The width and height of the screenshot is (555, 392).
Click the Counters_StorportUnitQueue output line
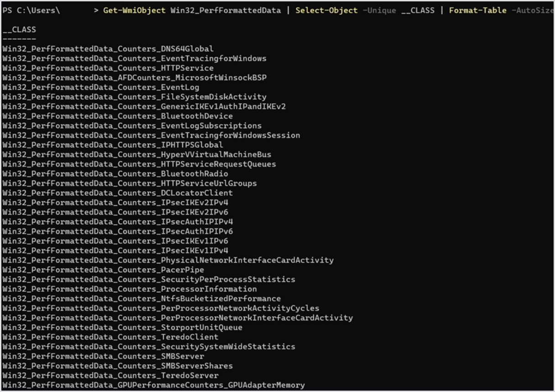(122, 327)
